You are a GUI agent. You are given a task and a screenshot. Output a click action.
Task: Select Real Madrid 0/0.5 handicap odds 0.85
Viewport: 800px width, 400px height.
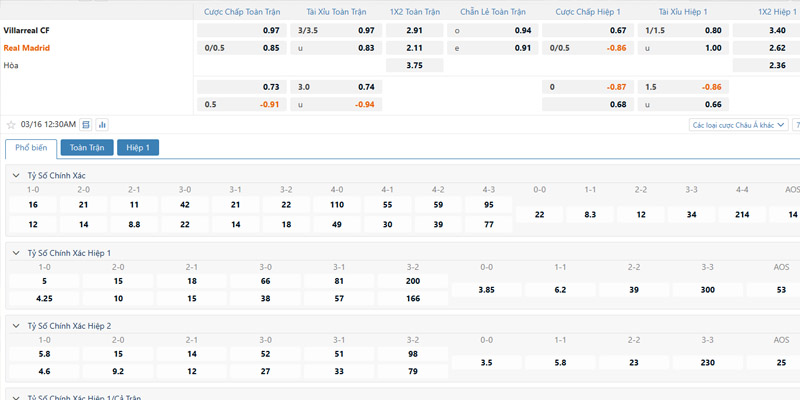click(242, 48)
